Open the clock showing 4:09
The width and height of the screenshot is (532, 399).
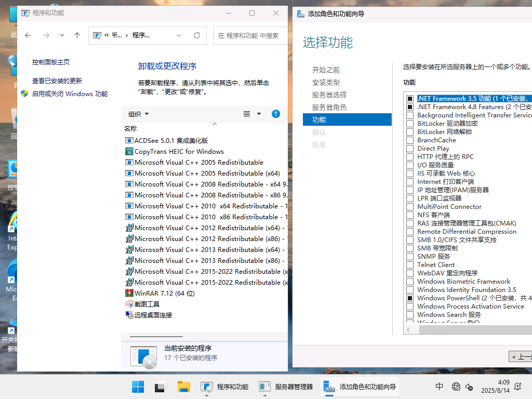(495, 387)
